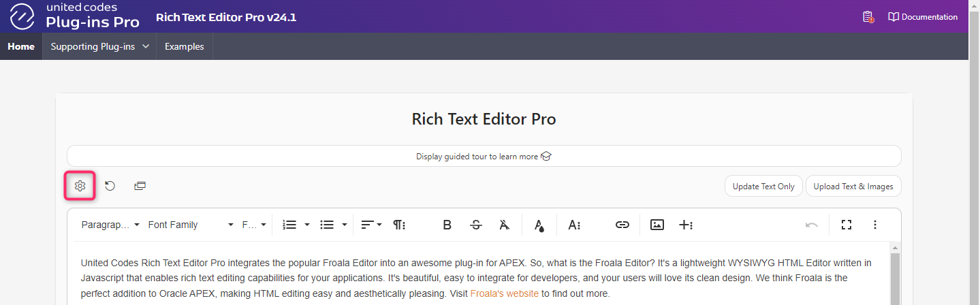Start the guided tour
Viewport: 980px width, 305px height.
point(484,156)
